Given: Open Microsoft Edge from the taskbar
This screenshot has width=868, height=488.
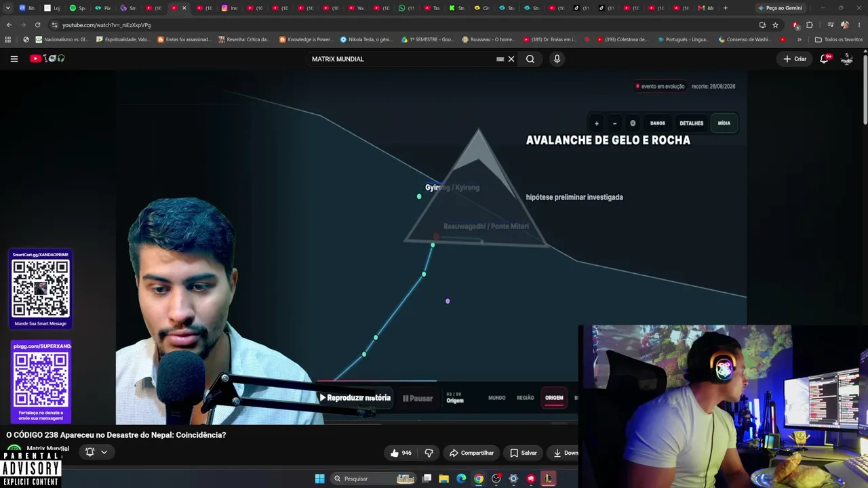Looking at the screenshot, I should click(461, 479).
